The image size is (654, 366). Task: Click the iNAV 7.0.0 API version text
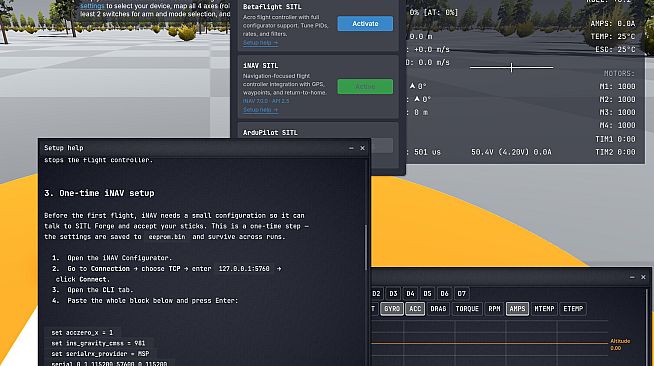pyautogui.click(x=266, y=101)
